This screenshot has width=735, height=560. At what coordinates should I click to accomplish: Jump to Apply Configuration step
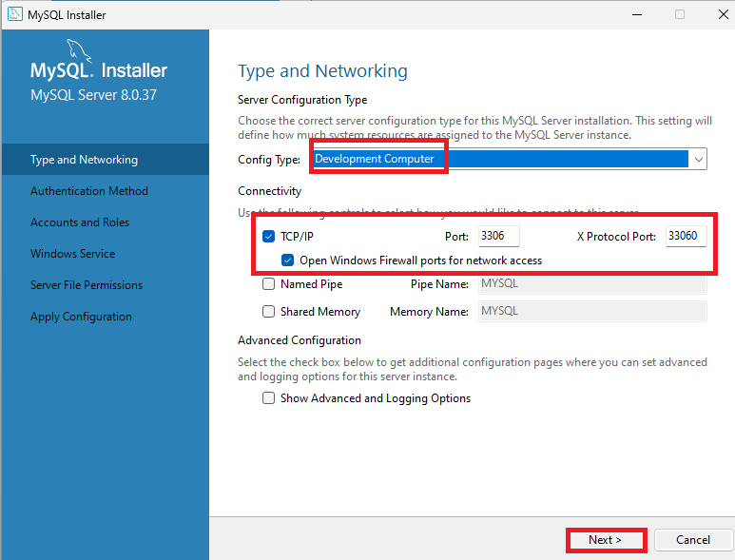click(81, 317)
